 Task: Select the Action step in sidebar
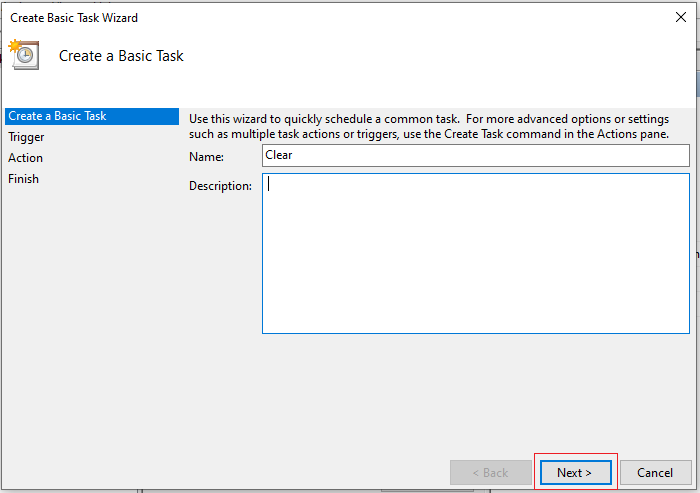25,158
